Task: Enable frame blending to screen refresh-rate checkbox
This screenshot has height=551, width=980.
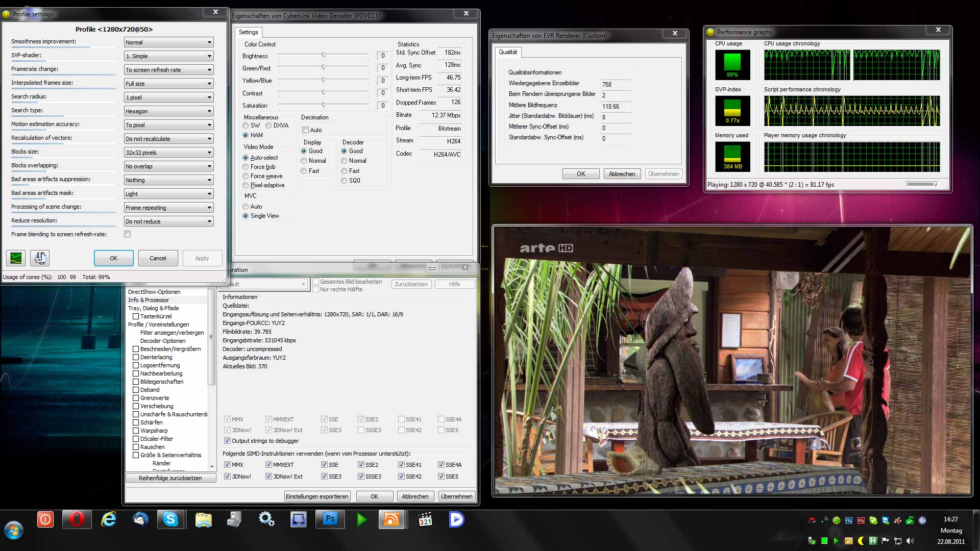Action: [x=128, y=234]
